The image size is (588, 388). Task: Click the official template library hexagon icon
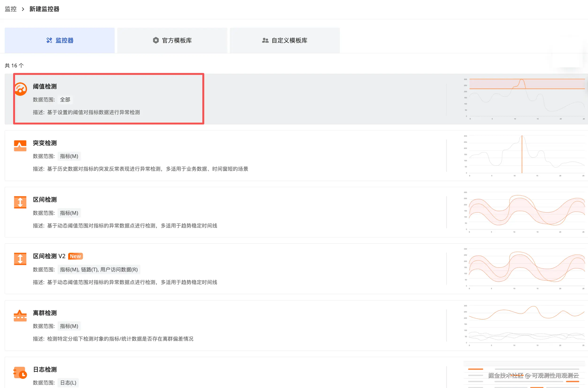[x=156, y=40]
